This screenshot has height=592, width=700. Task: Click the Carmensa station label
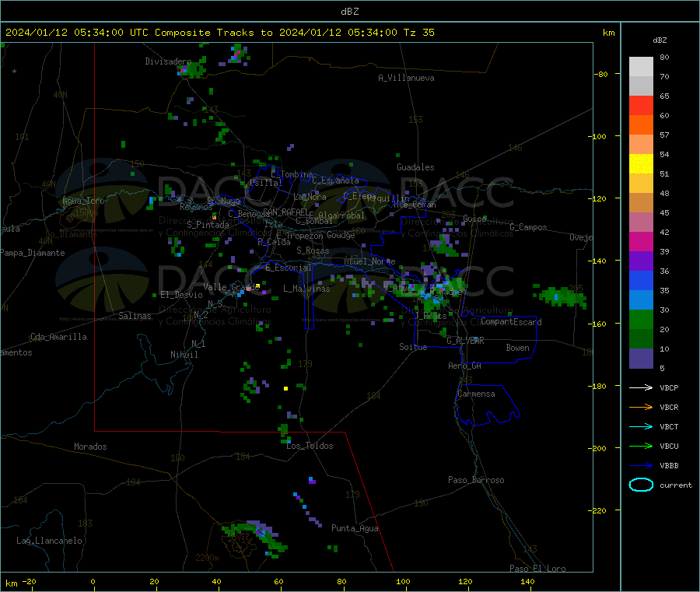476,394
